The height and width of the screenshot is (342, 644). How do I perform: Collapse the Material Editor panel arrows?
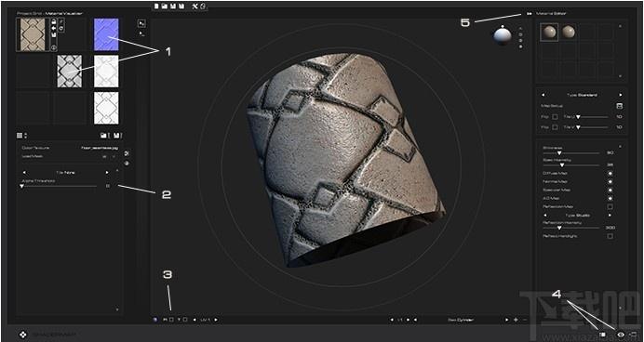coord(530,14)
